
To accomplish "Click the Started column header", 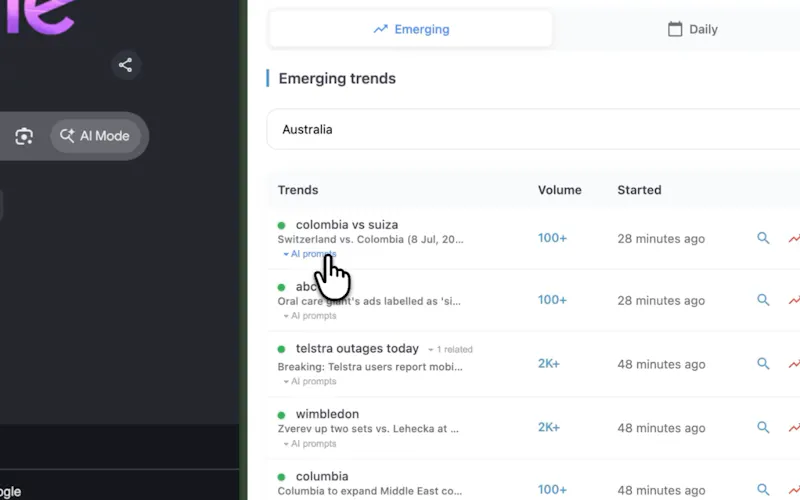I will click(639, 190).
